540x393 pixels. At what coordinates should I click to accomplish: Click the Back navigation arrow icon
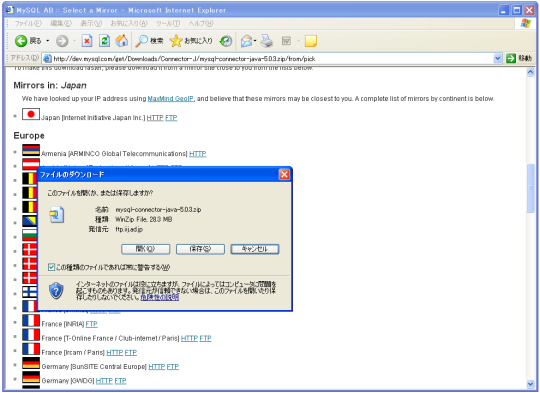click(21, 41)
